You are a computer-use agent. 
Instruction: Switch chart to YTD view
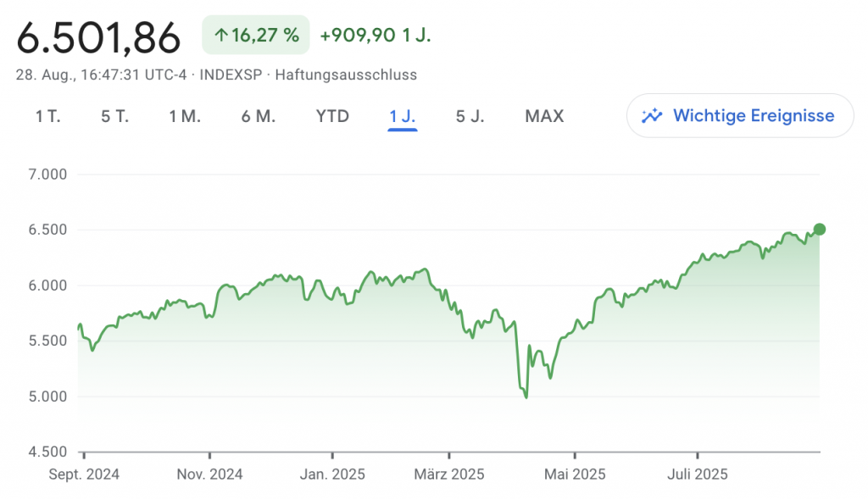[332, 116]
